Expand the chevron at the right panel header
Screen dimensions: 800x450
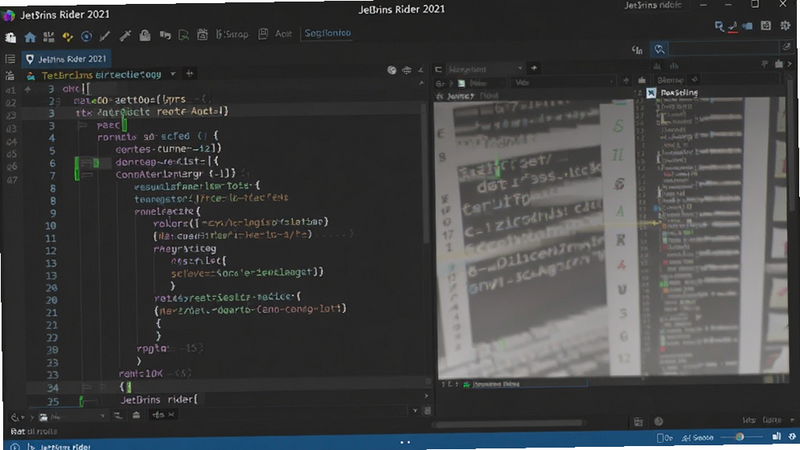pyautogui.click(x=790, y=64)
